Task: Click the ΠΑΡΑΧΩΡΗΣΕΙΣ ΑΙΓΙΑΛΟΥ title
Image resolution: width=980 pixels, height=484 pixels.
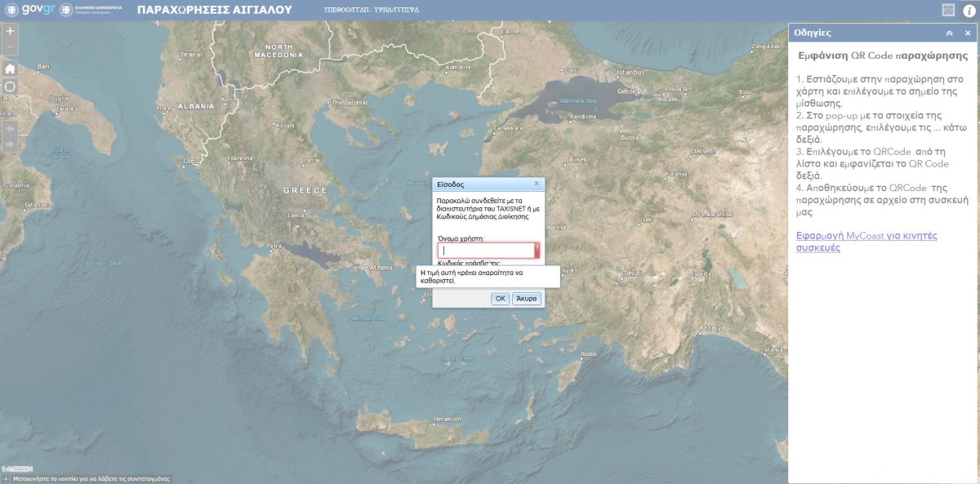Action: point(215,10)
